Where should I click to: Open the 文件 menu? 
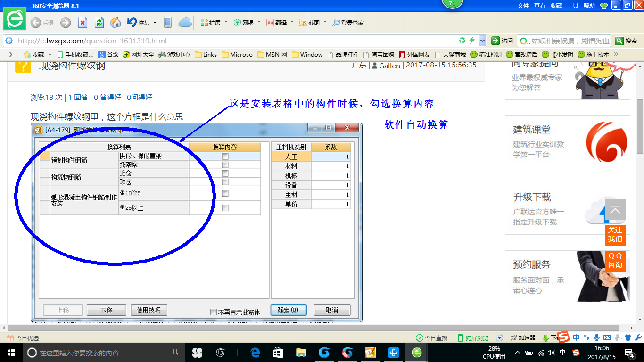pyautogui.click(x=523, y=6)
